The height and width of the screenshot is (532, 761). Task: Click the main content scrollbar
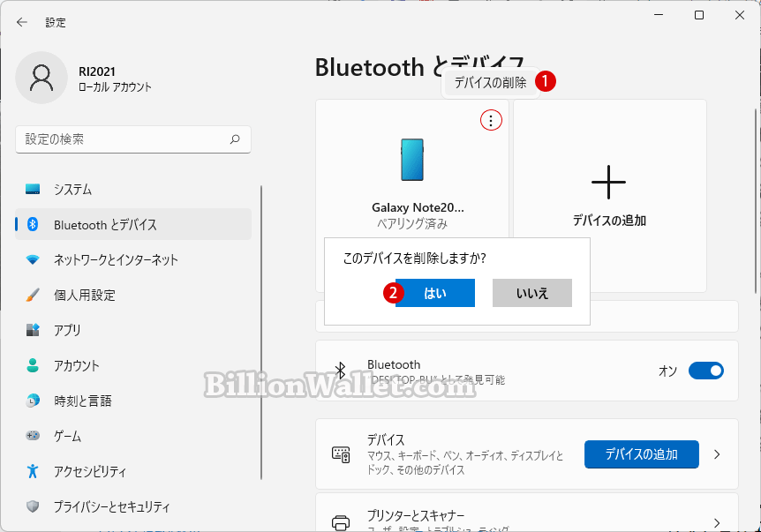[757, 201]
